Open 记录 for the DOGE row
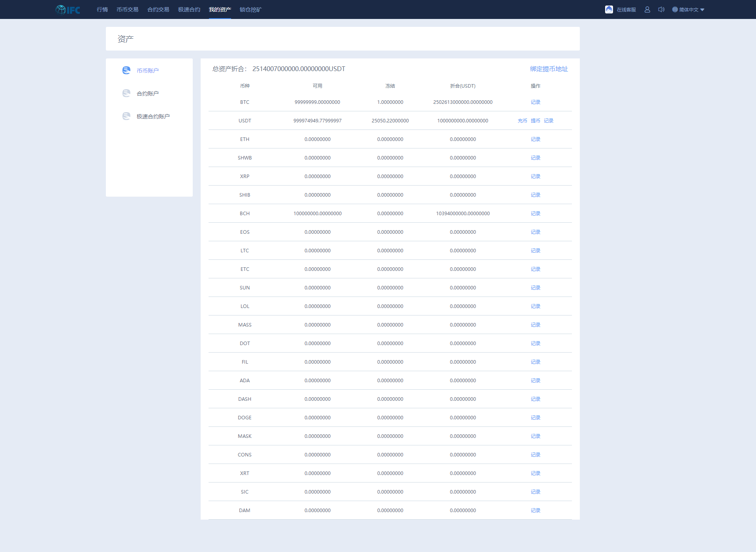The width and height of the screenshot is (756, 552). [x=536, y=417]
